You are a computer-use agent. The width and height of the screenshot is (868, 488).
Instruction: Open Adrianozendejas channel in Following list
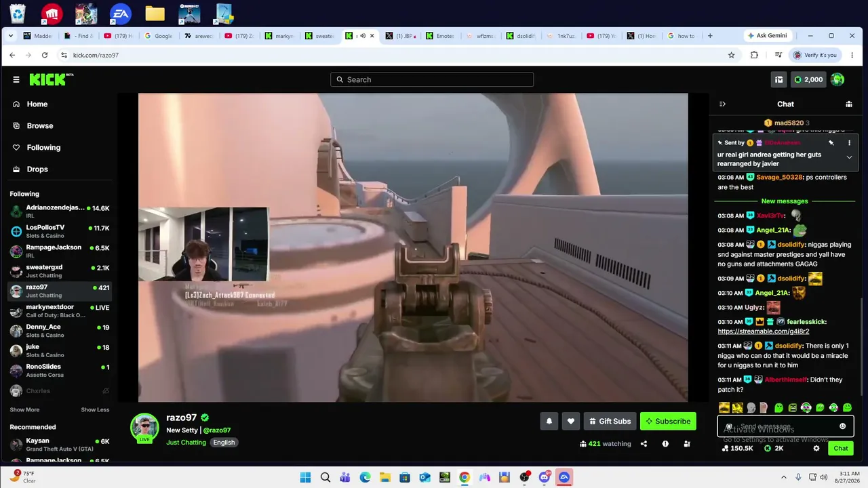[x=60, y=211]
